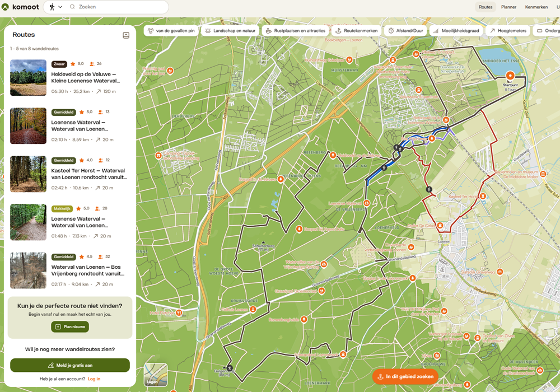The height and width of the screenshot is (392, 560).
Task: Open the hiking sport type dropdown
Action: point(55,7)
